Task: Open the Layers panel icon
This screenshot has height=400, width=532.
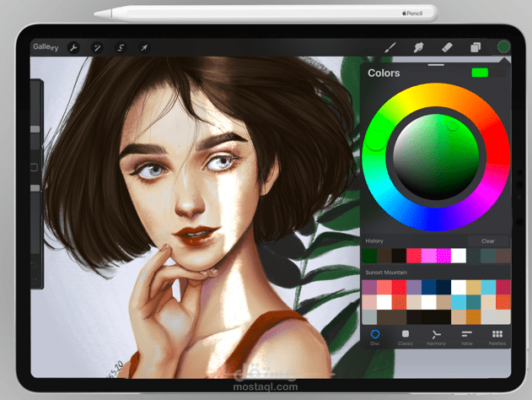Action: tap(476, 47)
